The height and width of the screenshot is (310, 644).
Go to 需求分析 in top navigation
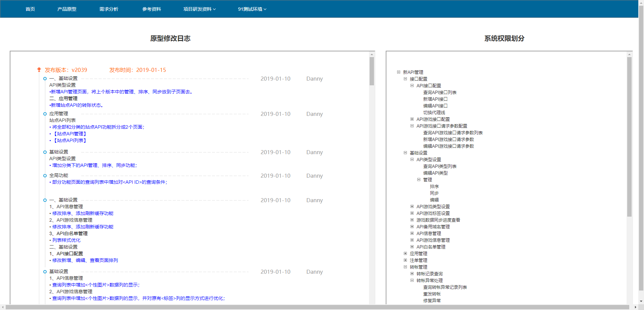[x=109, y=9]
